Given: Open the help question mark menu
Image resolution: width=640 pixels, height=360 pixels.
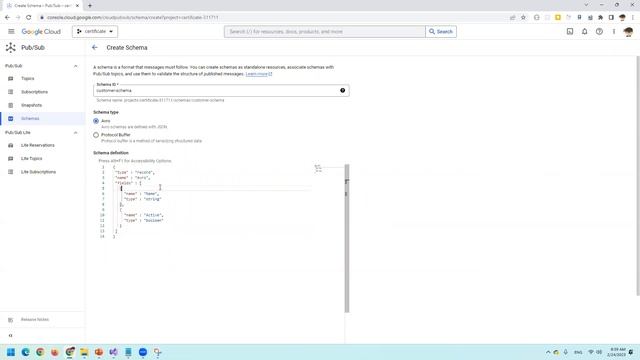Looking at the screenshot, I should pos(599,31).
